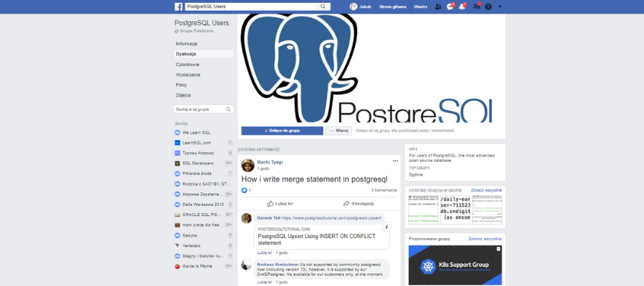
Task: Click the Dołącz do grupy button
Action: [x=282, y=131]
